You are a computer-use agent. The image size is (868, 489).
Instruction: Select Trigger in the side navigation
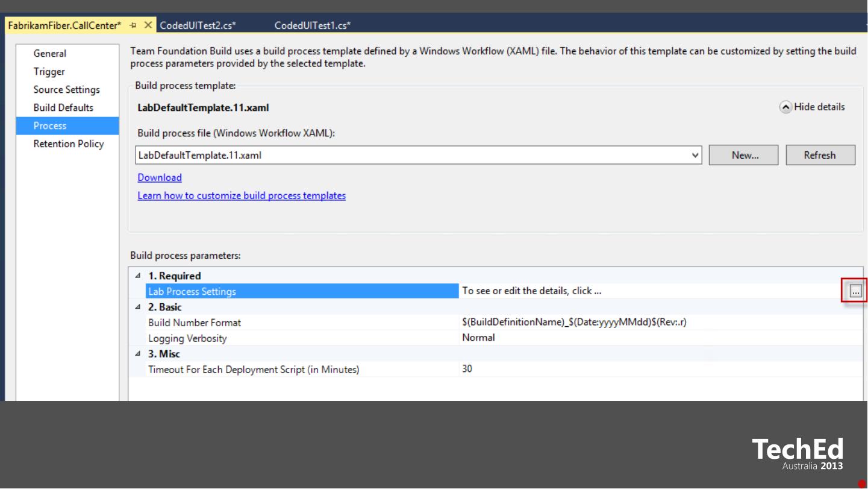[x=49, y=72]
